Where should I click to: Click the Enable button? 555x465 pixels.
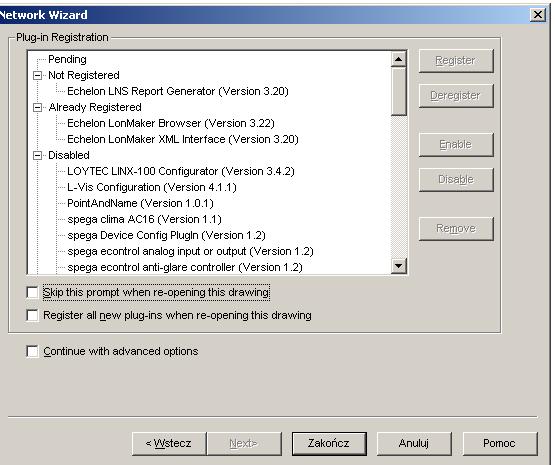[456, 145]
